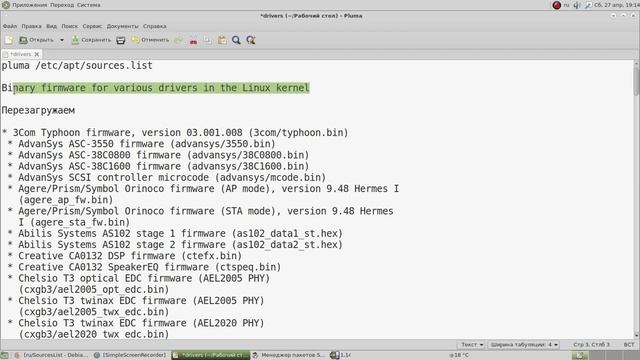This screenshot has height=360, width=640.
Task: Open the Сервис menu
Action: coord(92,26)
